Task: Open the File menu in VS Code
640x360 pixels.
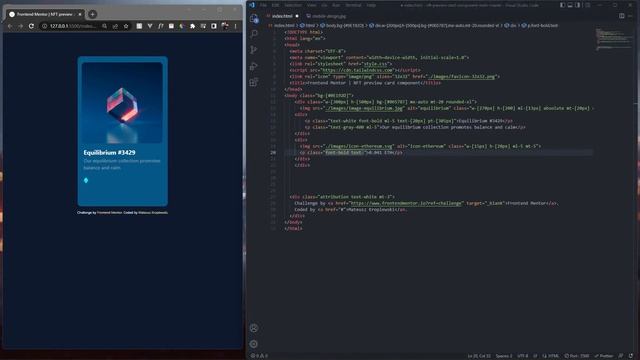Action: pyautogui.click(x=263, y=5)
